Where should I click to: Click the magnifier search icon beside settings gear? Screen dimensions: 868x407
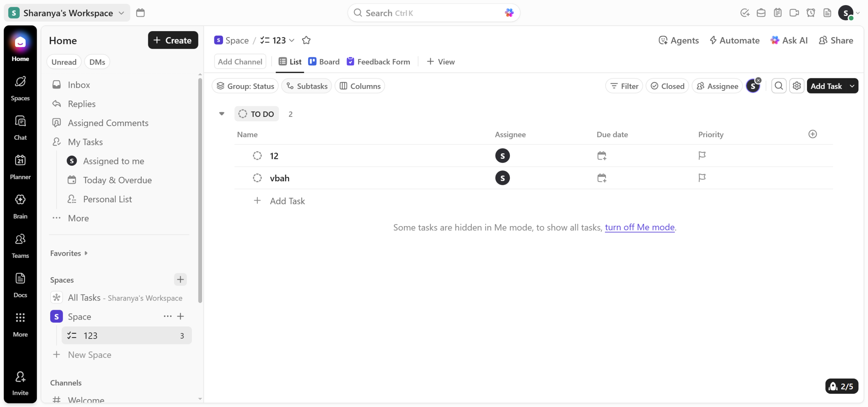point(778,86)
